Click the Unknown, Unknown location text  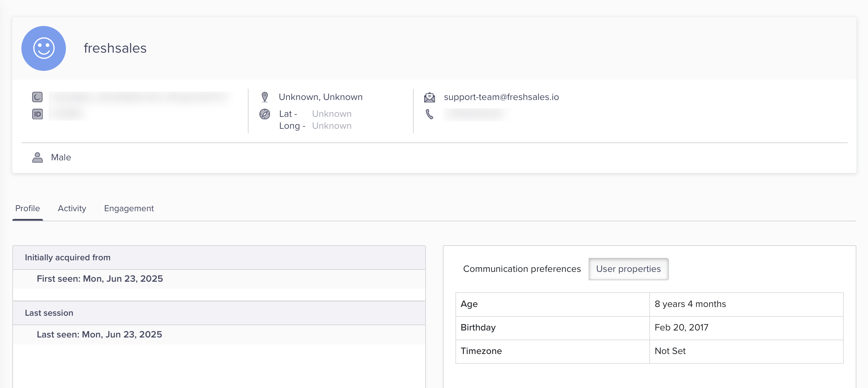[321, 97]
